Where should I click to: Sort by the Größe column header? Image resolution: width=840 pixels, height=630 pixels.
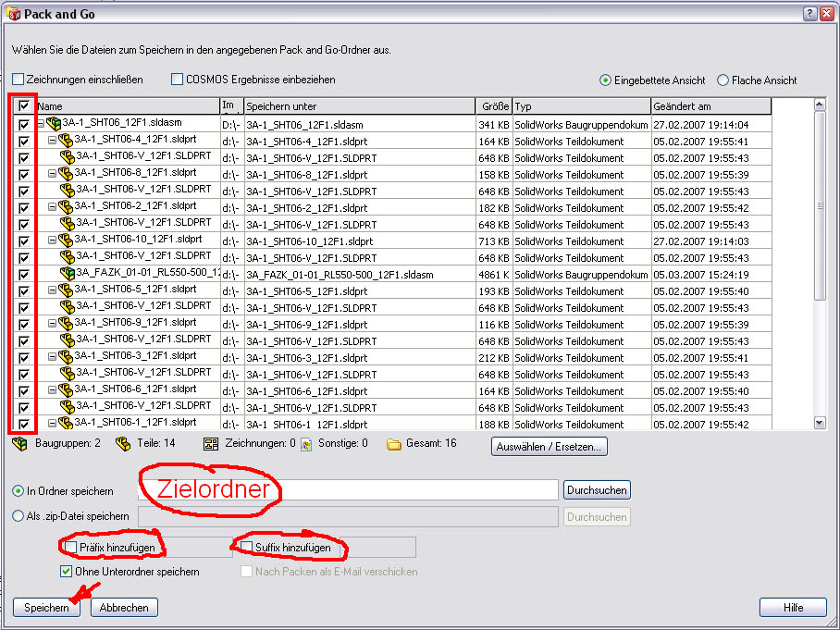pyautogui.click(x=494, y=106)
